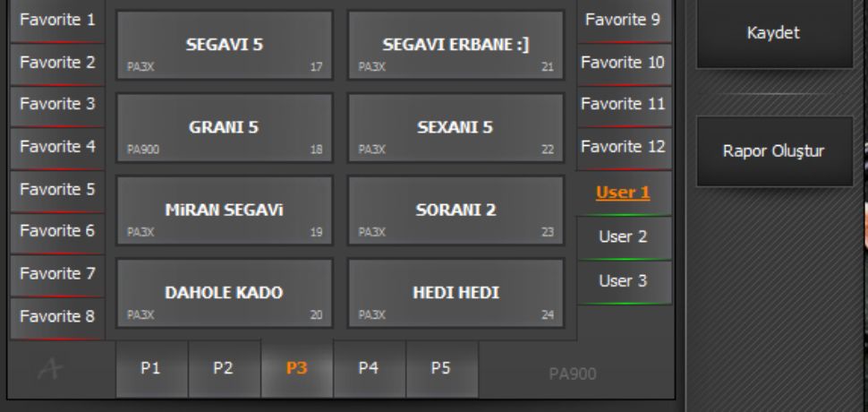Select the User 2 bank

[624, 237]
